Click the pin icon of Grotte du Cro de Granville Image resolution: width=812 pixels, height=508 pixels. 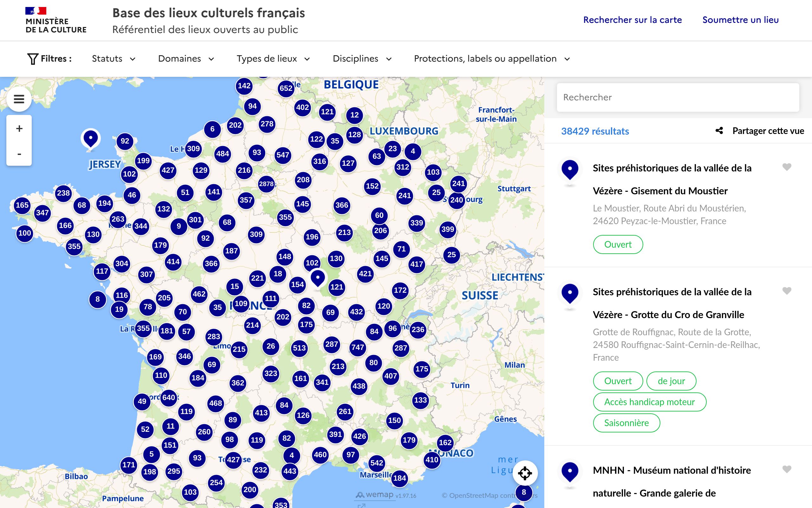570,294
